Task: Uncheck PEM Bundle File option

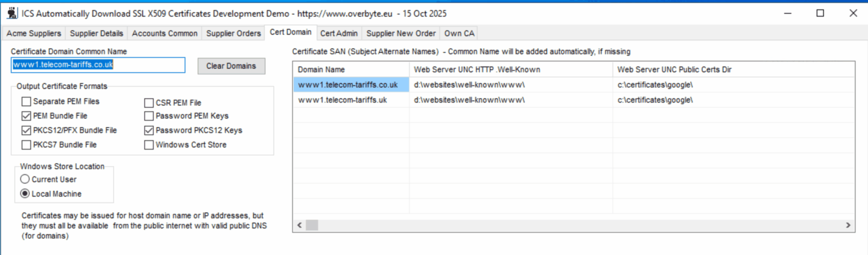Action: click(x=26, y=116)
